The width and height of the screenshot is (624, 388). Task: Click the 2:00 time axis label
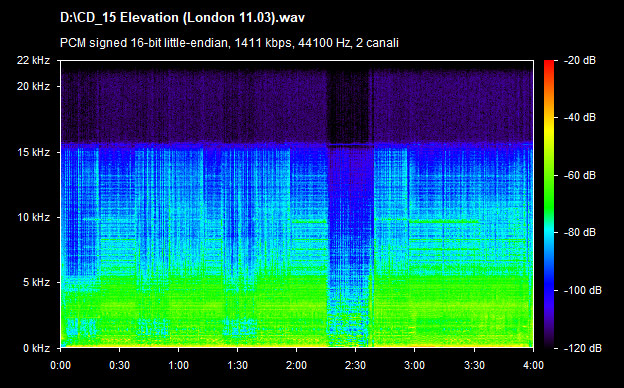click(x=296, y=365)
